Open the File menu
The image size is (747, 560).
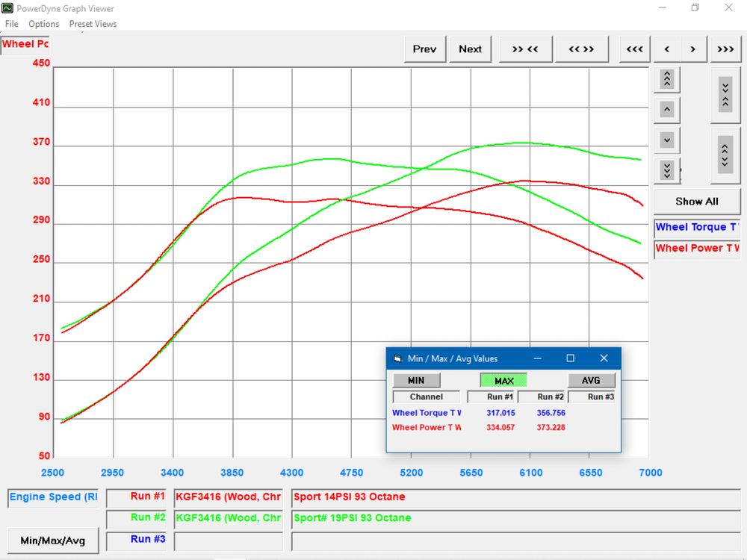click(x=12, y=24)
